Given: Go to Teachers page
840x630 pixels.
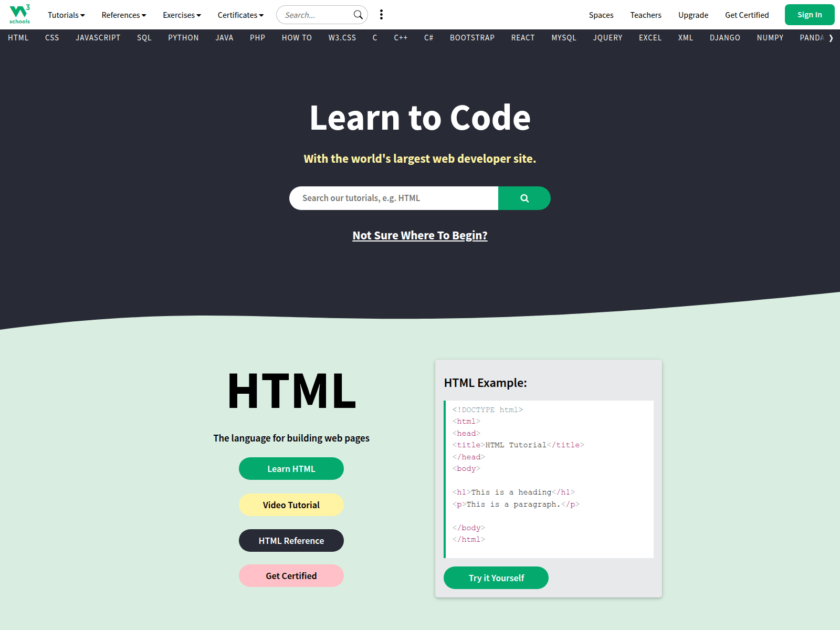Looking at the screenshot, I should tap(646, 15).
